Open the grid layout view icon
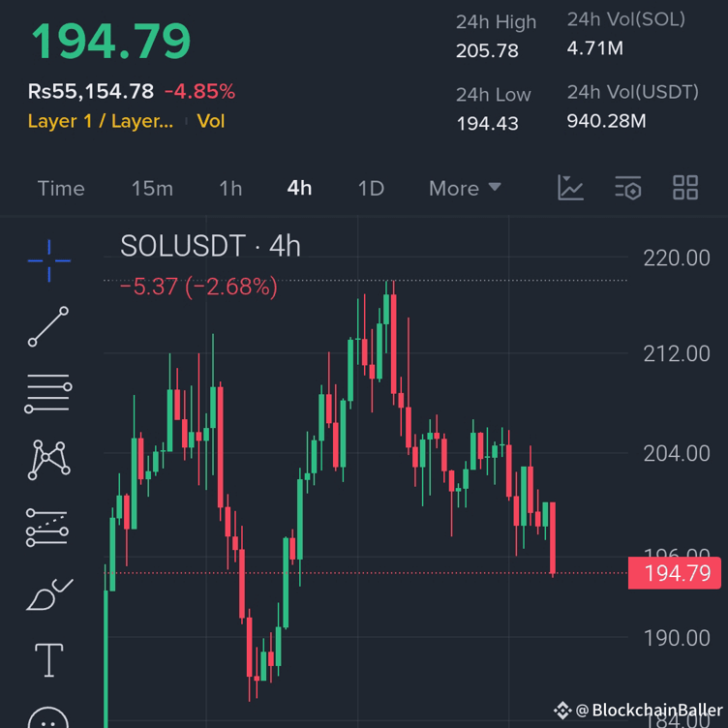The width and height of the screenshot is (728, 728). (685, 188)
